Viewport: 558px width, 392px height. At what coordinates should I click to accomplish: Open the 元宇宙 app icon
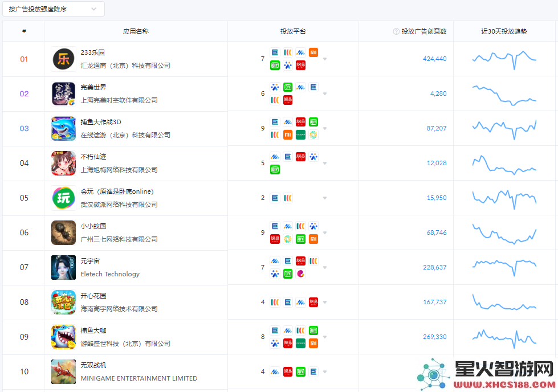point(63,267)
